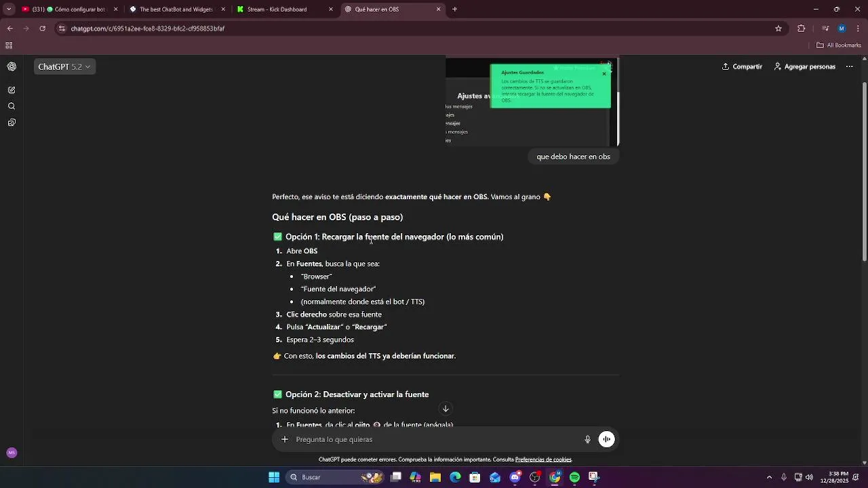The image size is (868, 488).
Task: Click the 'Clic derecho sobre esa fuente' step
Action: pyautogui.click(x=334, y=314)
